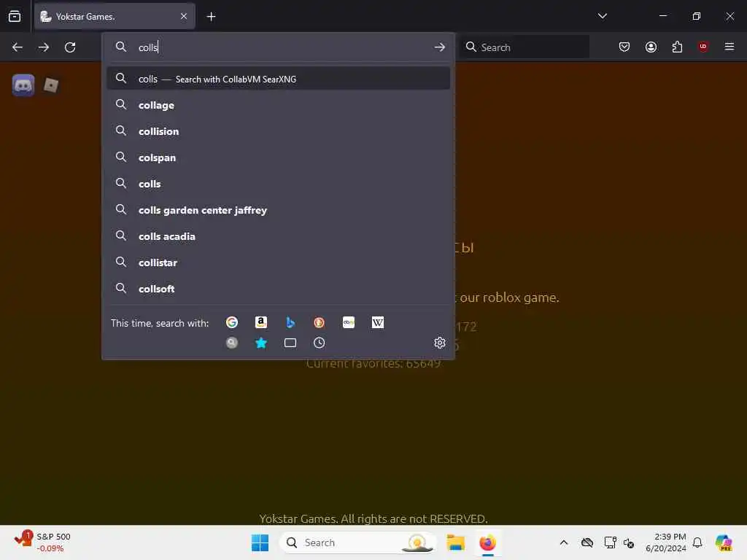
Task: Search this time with Wikipedia
Action: click(x=378, y=323)
